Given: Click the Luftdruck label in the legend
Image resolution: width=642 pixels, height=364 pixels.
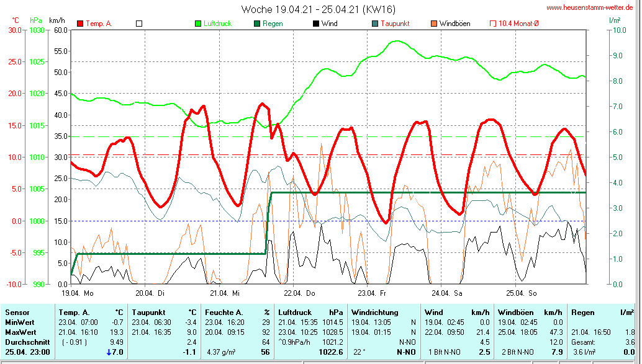Looking at the screenshot, I should tap(218, 24).
